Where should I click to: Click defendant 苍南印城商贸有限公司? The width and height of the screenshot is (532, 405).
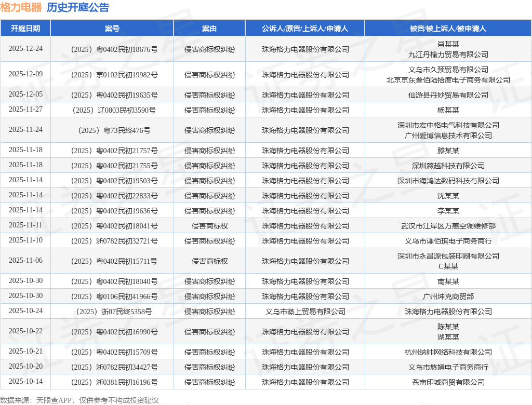[448, 382]
